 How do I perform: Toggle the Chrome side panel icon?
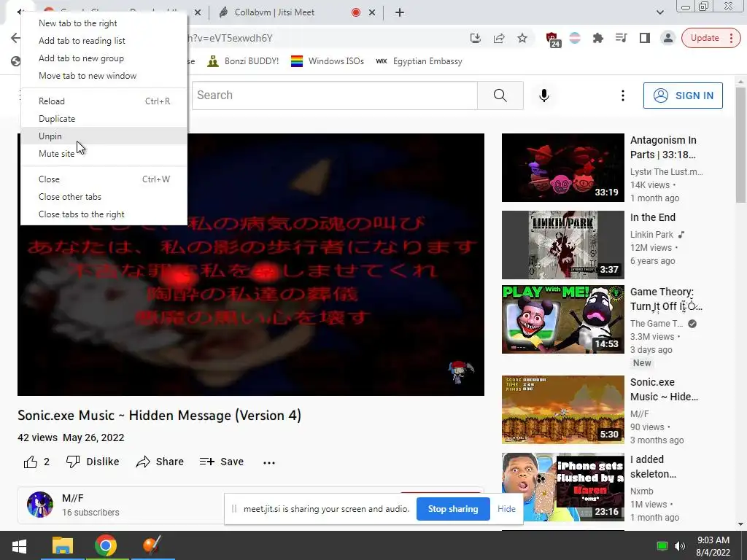645,38
